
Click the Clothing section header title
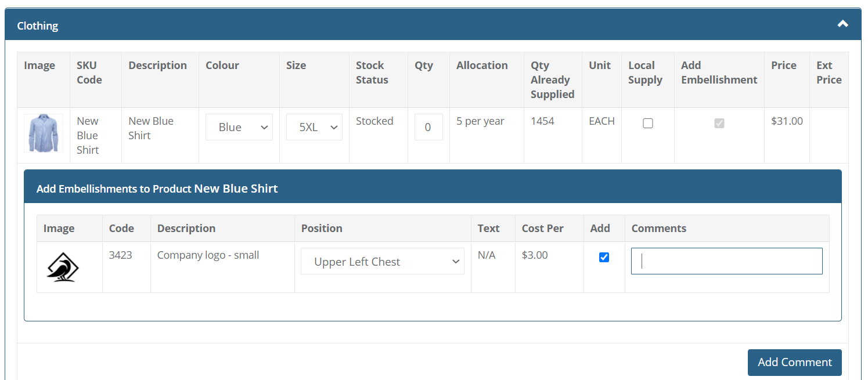(38, 26)
